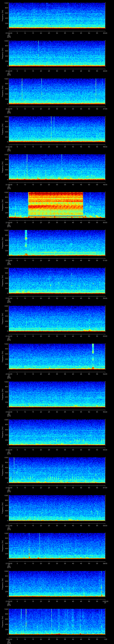Screen dimensions: 114x644
Task: Click the 23:47:00 start time label
Action: click(9, 147)
